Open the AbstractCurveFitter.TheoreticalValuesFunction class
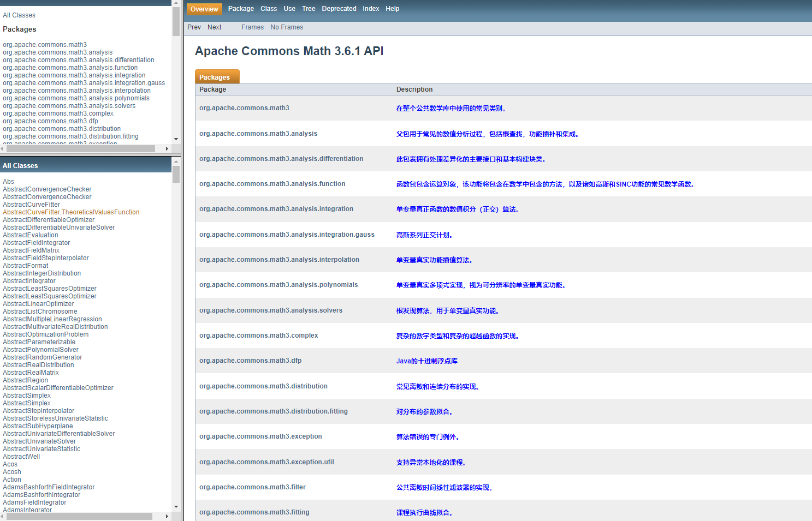The image size is (812, 521). [71, 212]
